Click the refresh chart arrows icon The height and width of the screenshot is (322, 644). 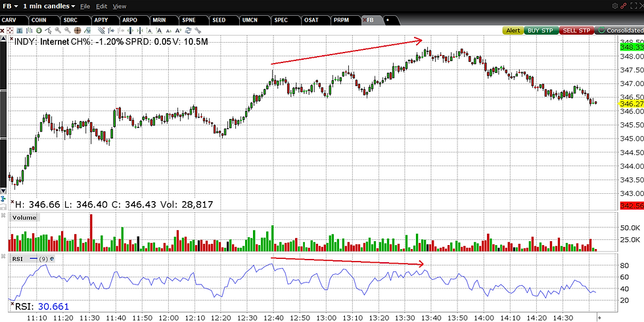point(188,30)
